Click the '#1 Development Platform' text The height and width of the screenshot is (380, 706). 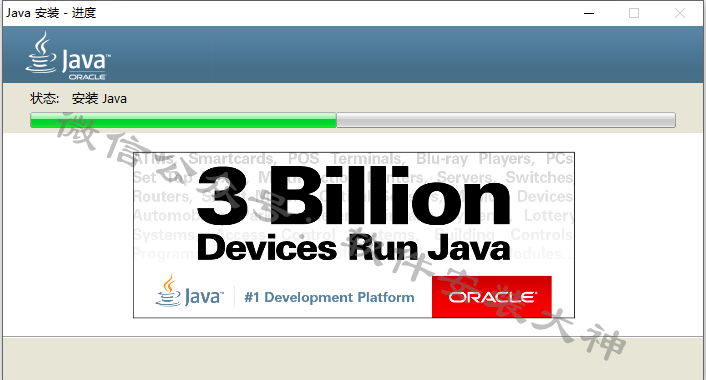[329, 297]
